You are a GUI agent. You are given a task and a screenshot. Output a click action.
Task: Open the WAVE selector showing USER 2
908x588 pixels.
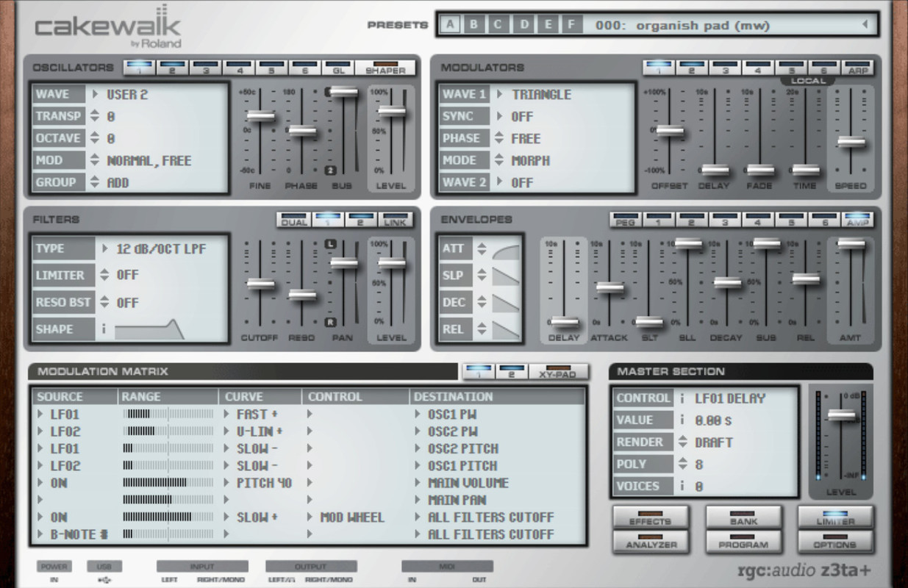tap(94, 94)
